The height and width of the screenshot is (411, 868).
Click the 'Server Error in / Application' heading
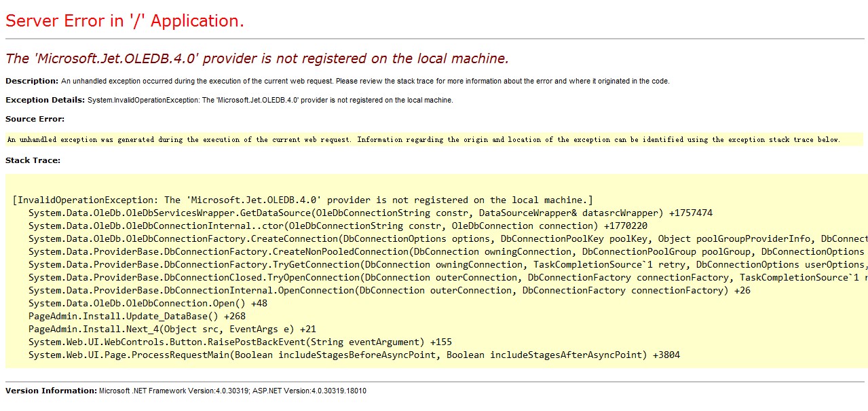(x=125, y=21)
